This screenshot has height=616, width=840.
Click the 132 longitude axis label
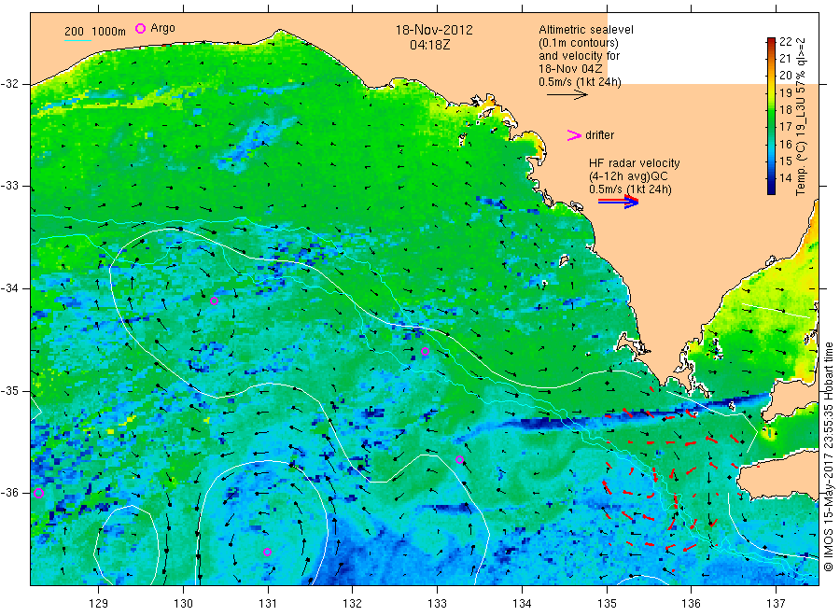tap(353, 604)
